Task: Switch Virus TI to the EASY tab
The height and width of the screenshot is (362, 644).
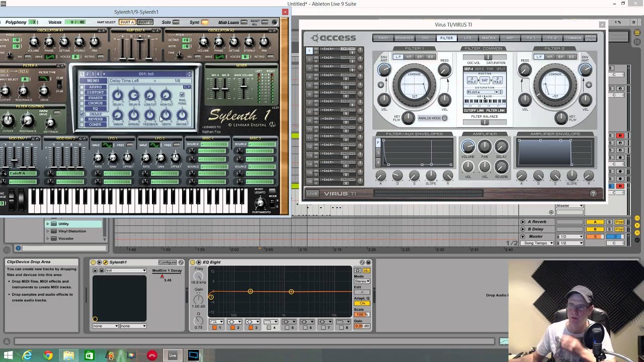Action: tap(383, 38)
